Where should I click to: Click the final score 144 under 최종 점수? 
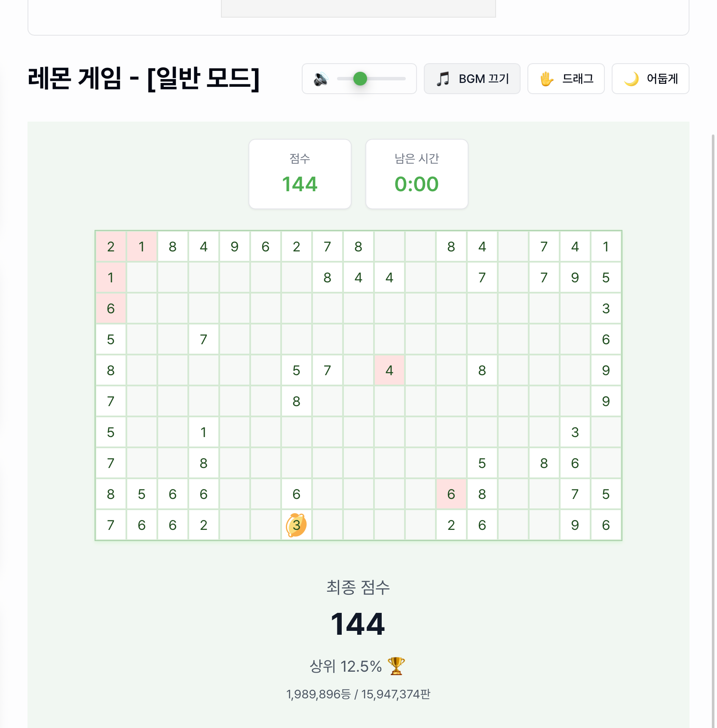click(358, 624)
